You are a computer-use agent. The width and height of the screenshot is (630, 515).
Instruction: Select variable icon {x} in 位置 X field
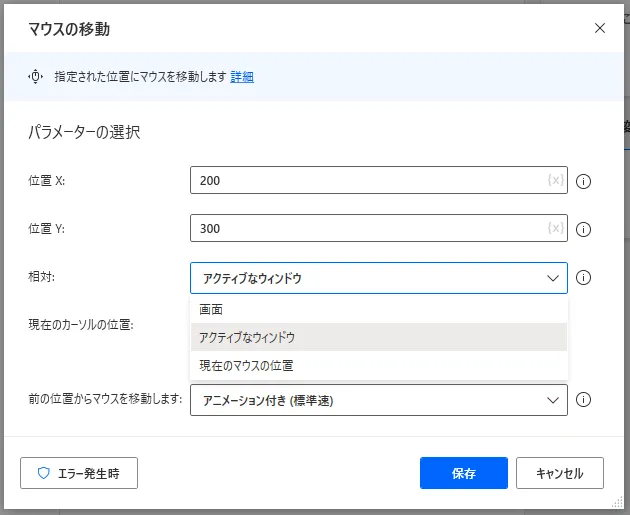(556, 180)
